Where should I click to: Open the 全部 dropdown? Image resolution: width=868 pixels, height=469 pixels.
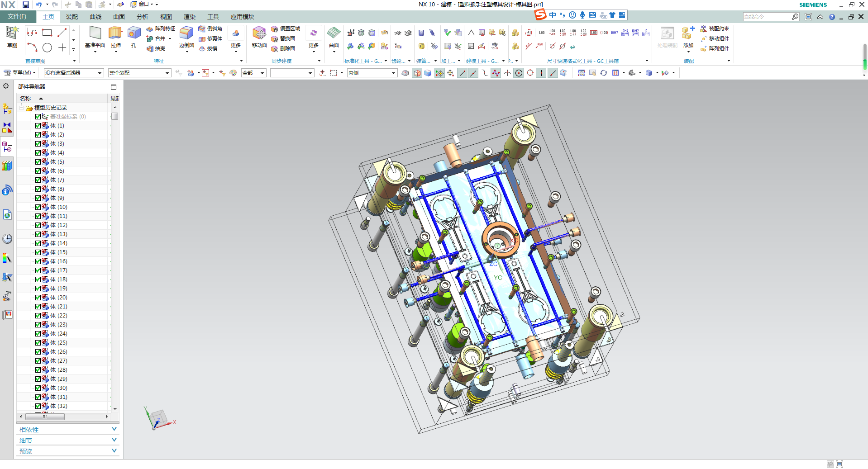pos(254,73)
